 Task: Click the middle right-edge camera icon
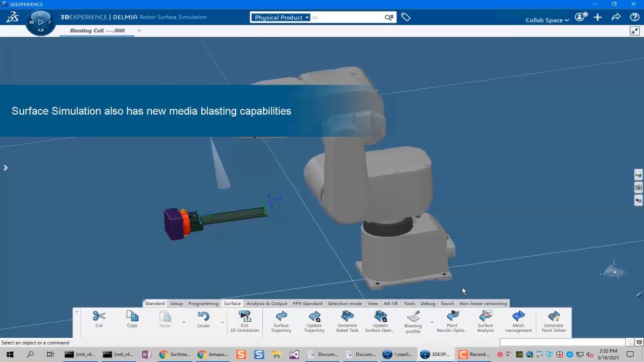coord(638,188)
